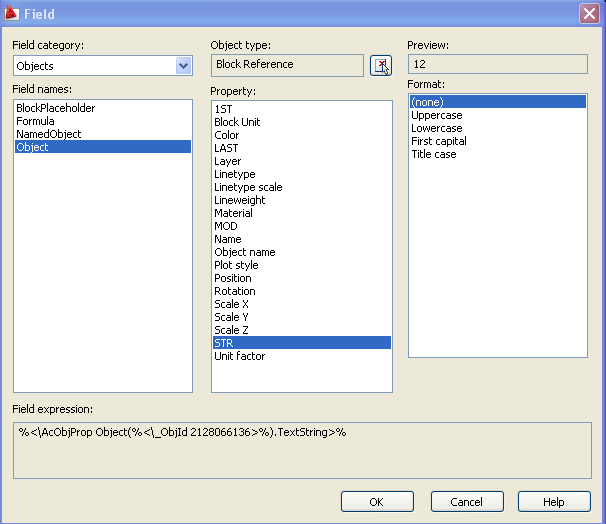This screenshot has height=524, width=606.
Task: Click the AutoCAD icon in title bar
Action: (x=12, y=13)
